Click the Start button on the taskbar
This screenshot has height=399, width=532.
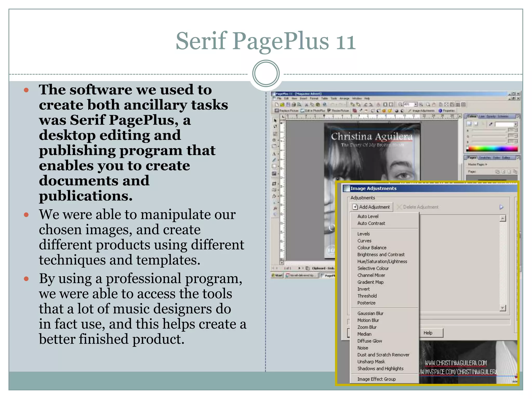pyautogui.click(x=277, y=275)
